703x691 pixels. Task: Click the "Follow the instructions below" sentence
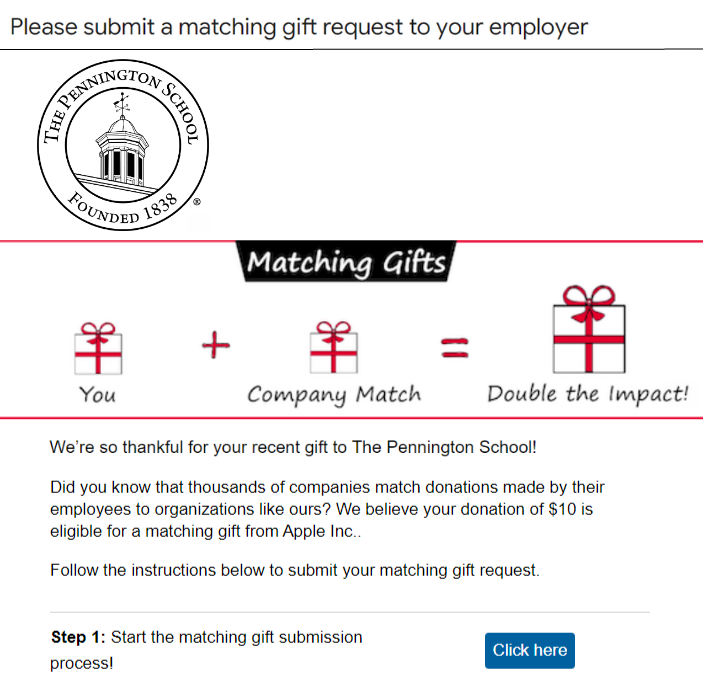pyautogui.click(x=295, y=570)
